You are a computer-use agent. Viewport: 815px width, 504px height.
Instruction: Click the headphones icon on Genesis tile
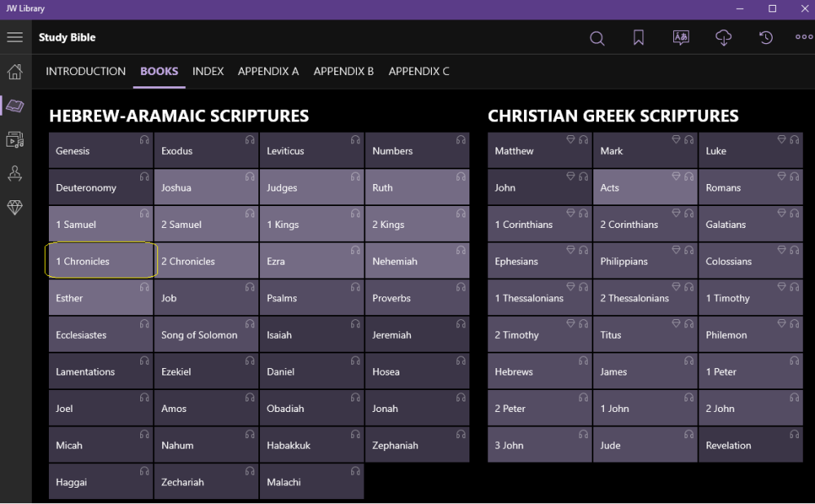tap(144, 140)
